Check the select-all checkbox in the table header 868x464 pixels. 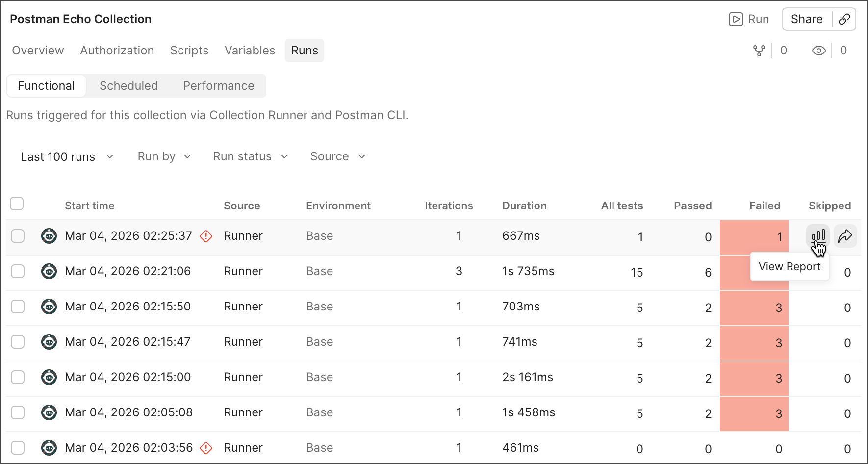pyautogui.click(x=17, y=204)
